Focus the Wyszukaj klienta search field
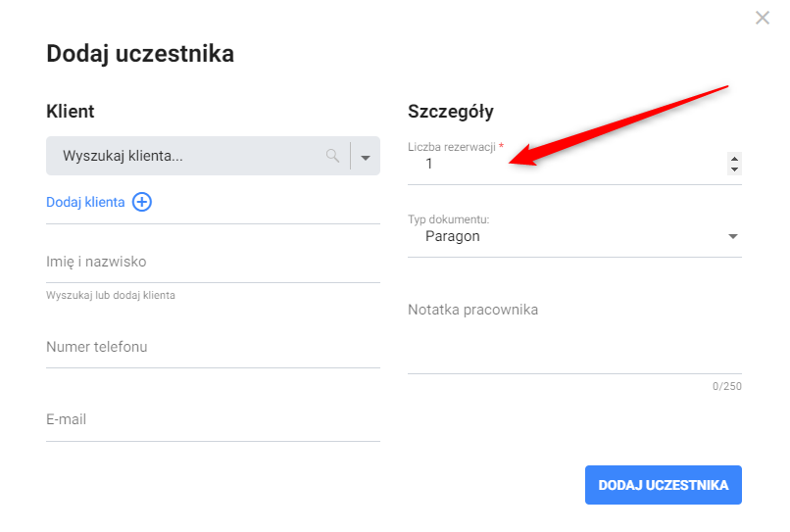Viewport: 790px width, 532px height. coord(186,156)
